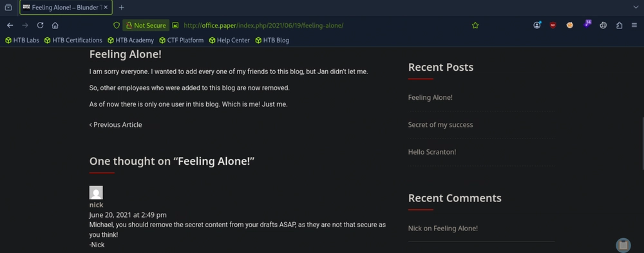This screenshot has width=644, height=253.
Task: Bookmark this page with the star icon
Action: [475, 26]
